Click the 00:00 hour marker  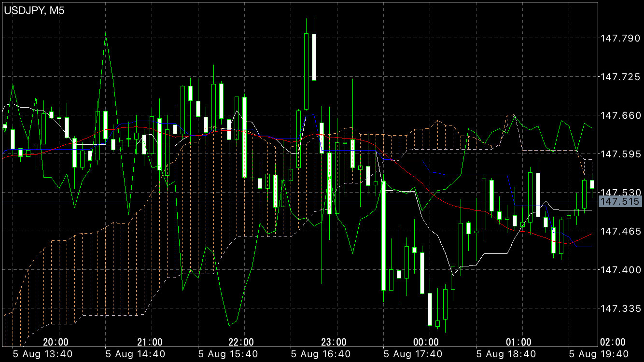click(426, 342)
